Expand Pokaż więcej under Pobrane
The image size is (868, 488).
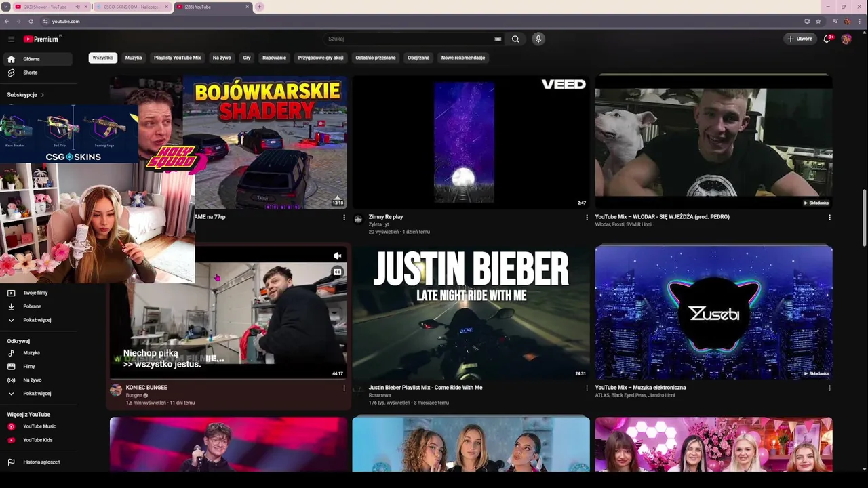38,320
